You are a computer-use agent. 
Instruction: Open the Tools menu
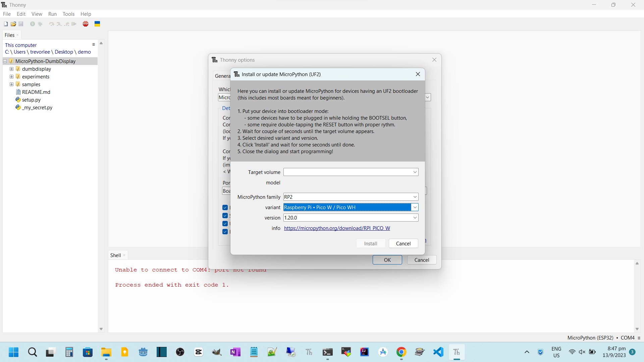(x=68, y=14)
